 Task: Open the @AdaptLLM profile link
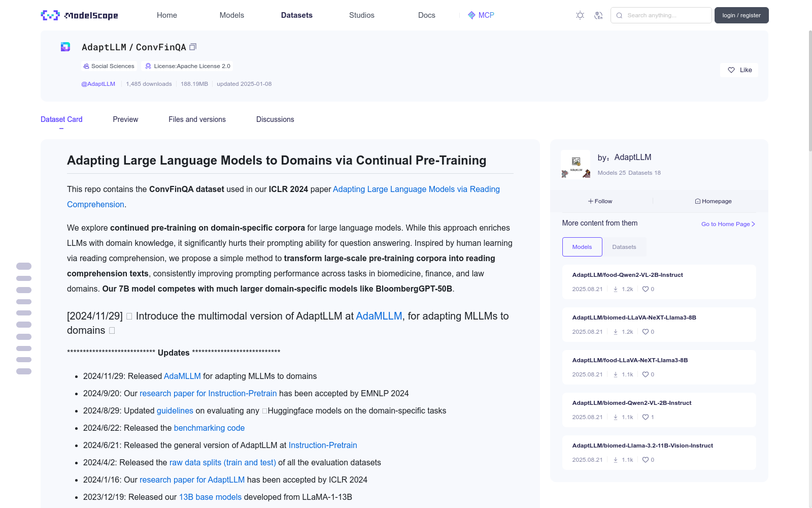(x=98, y=84)
